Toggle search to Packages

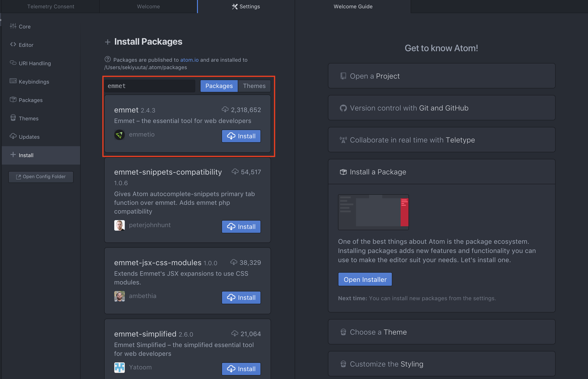219,86
